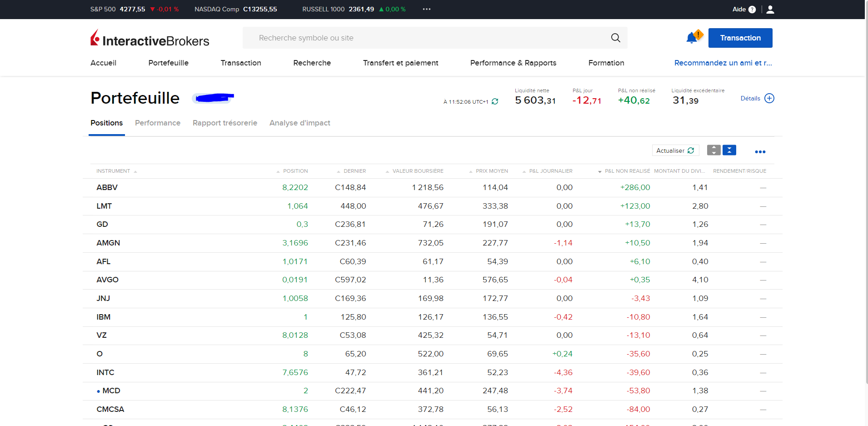Viewport: 868px width, 426px height.
Task: Click the S&P 500 ticker
Action: (x=134, y=9)
